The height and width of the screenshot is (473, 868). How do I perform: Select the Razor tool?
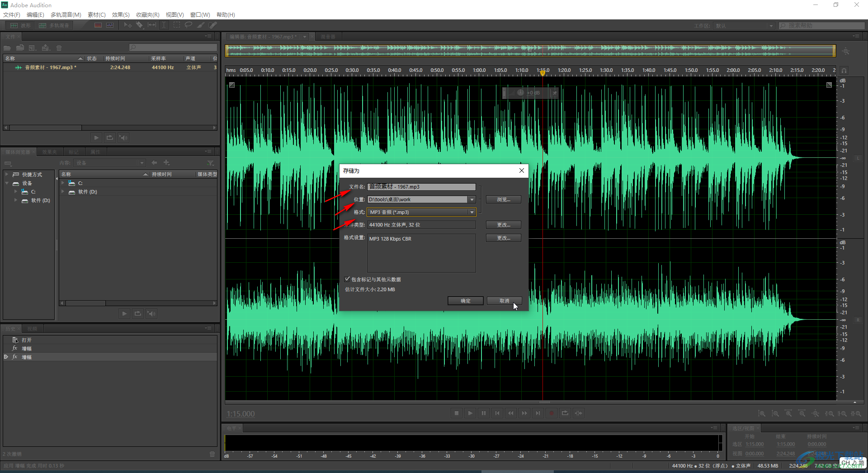point(140,25)
